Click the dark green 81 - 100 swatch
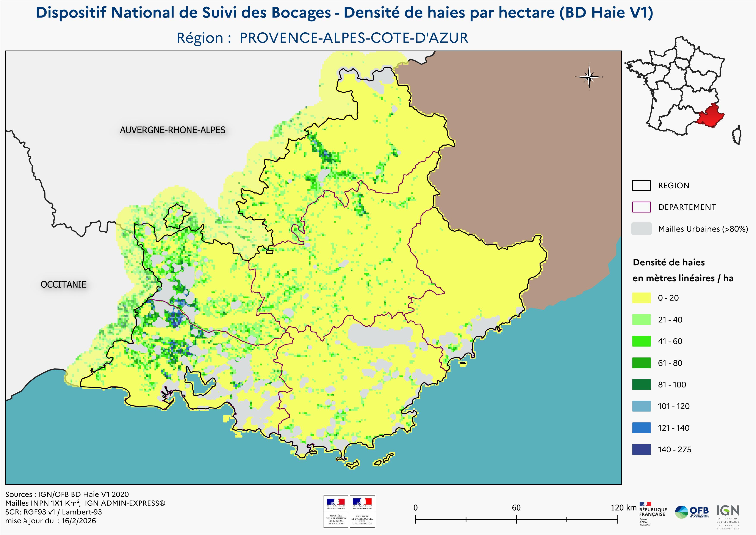The width and height of the screenshot is (756, 535). (641, 384)
